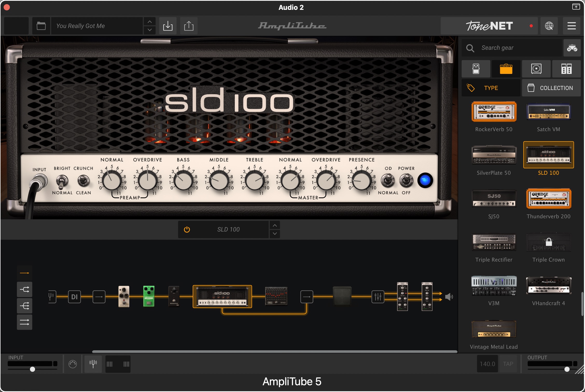Open the SLD 100 model name selector

[228, 229]
